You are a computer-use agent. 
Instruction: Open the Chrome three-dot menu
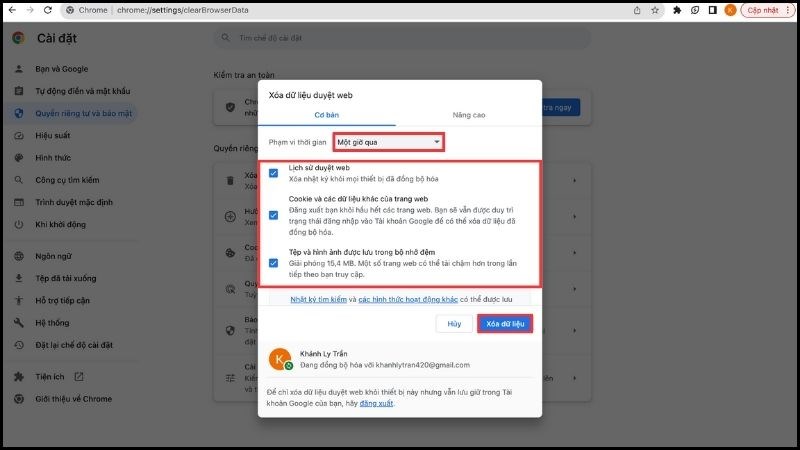click(x=788, y=10)
